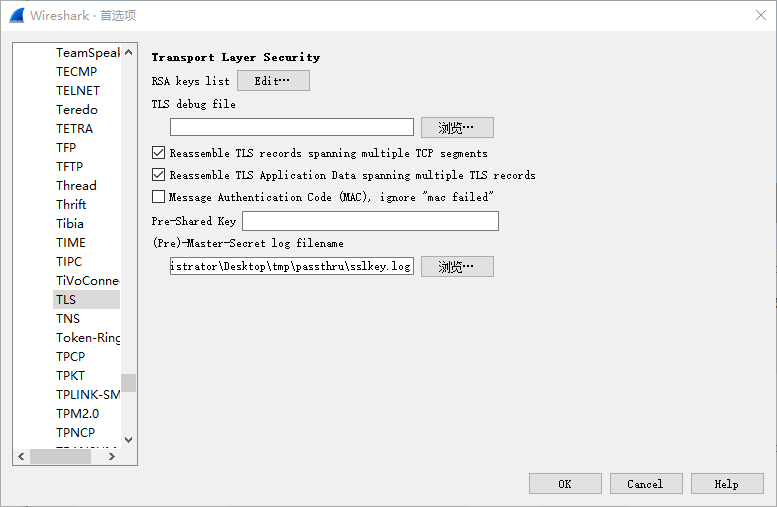
Task: Click the Wireshark fin icon in title bar
Action: [x=17, y=15]
